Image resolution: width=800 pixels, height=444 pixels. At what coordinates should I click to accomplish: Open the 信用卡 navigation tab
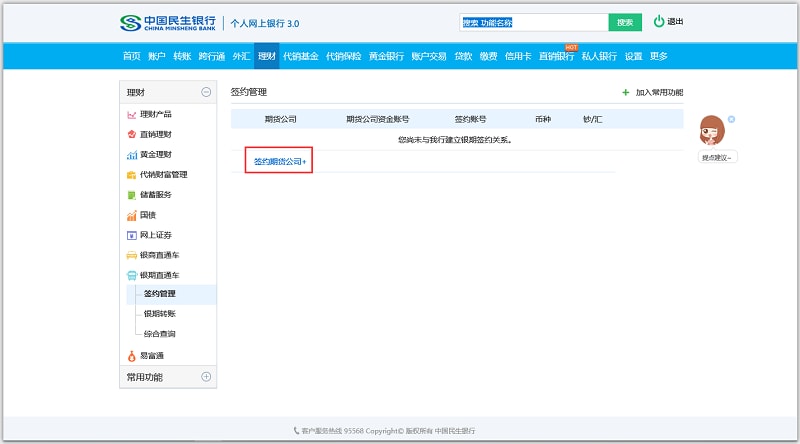click(x=516, y=56)
